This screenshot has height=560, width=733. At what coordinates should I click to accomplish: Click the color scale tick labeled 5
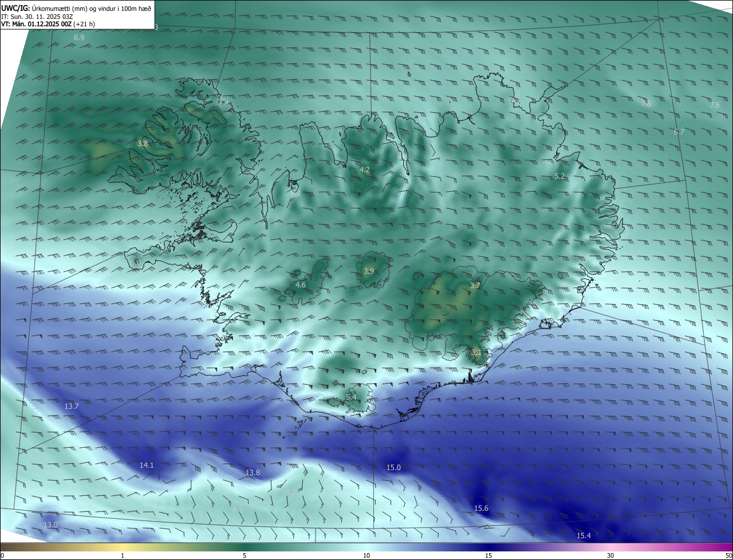click(x=245, y=555)
